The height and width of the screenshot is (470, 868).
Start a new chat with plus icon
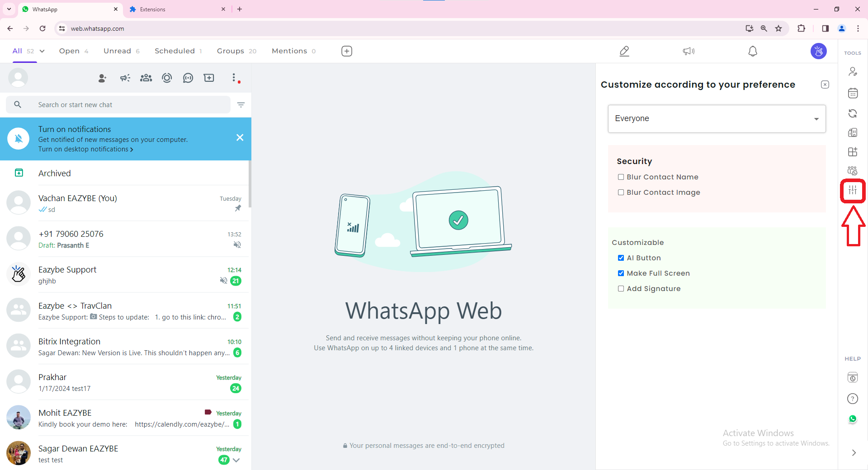pyautogui.click(x=209, y=78)
